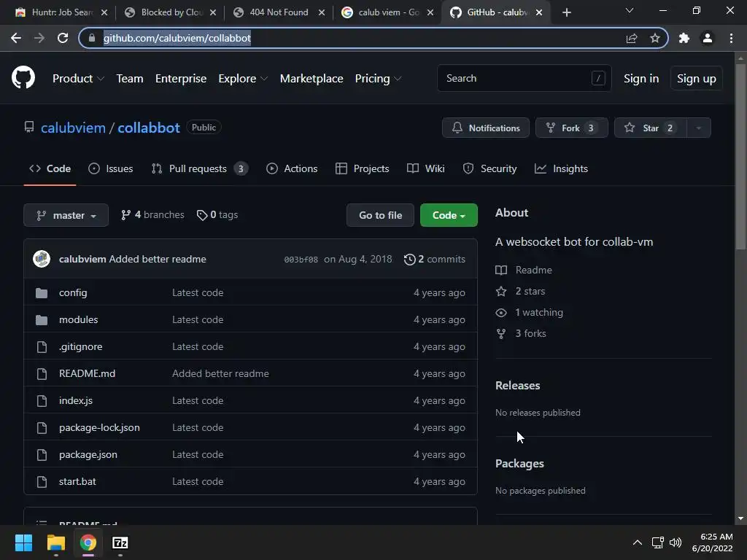Open the Security tab
Screen dimensions: 747x560
[489, 168]
